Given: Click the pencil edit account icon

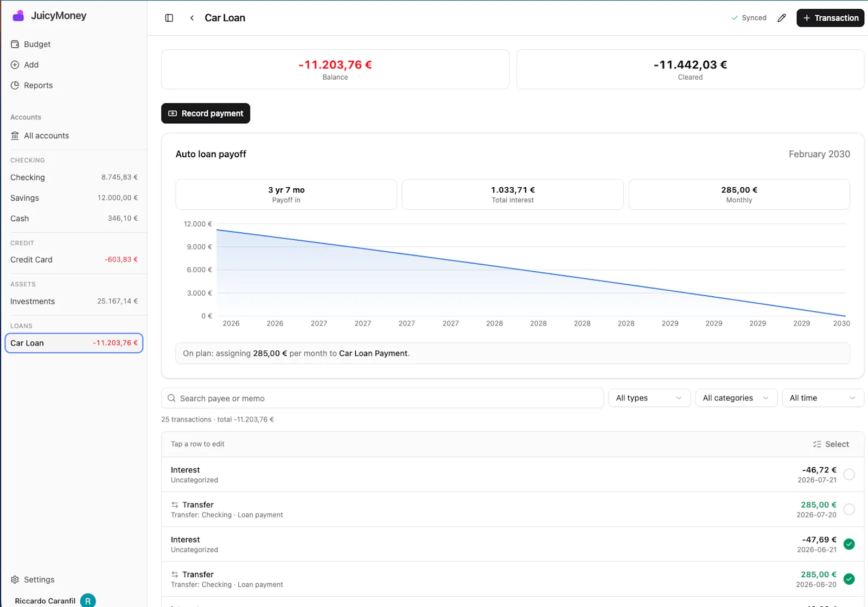Looking at the screenshot, I should 782,18.
